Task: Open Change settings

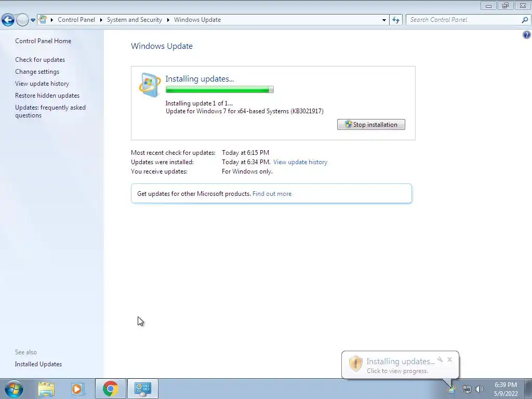Action: (x=37, y=72)
